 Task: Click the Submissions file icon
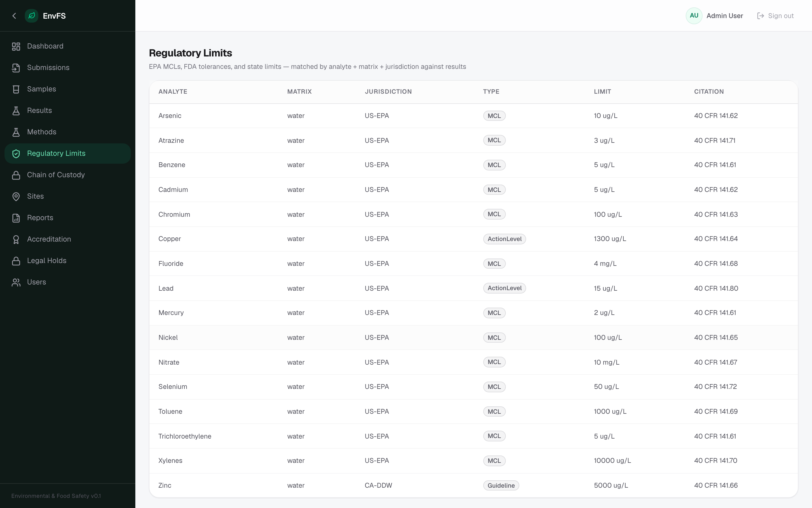(x=16, y=68)
